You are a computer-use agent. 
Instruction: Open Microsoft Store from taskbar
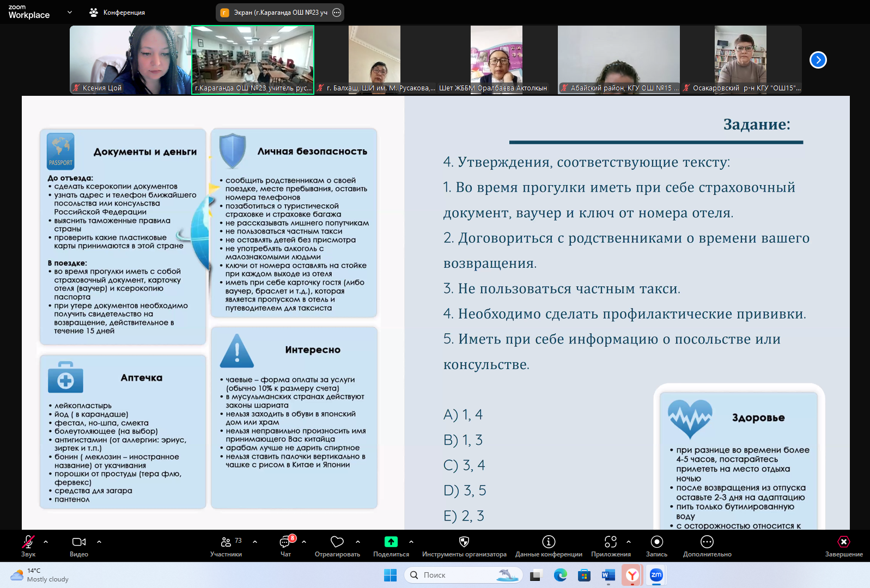pyautogui.click(x=585, y=575)
